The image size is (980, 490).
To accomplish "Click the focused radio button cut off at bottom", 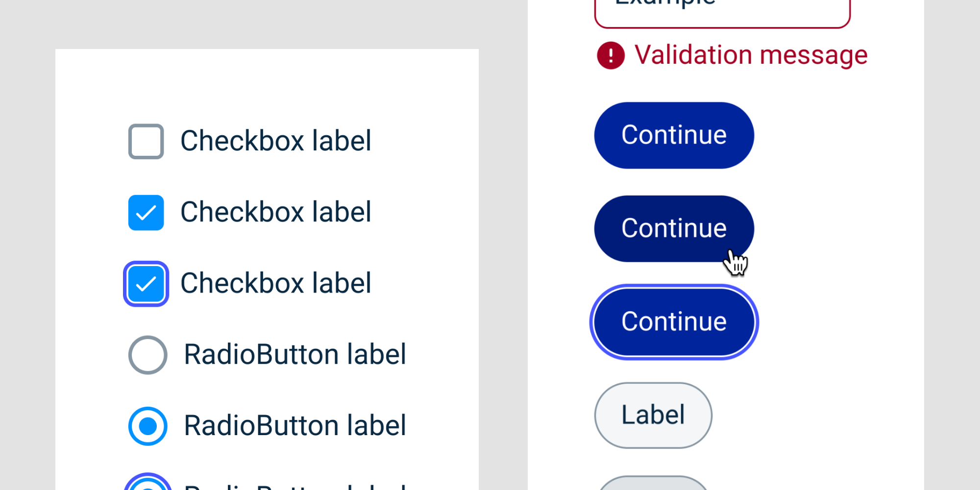I will 148,484.
